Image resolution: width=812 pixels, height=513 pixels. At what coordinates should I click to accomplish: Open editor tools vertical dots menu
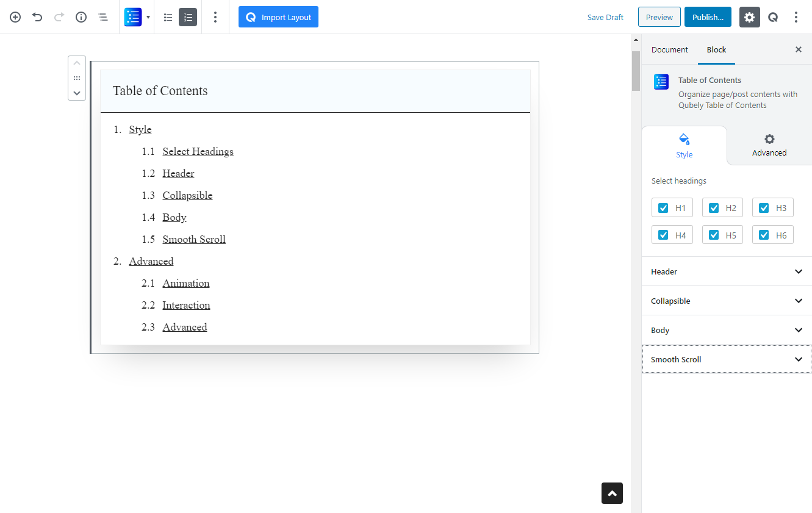click(796, 17)
